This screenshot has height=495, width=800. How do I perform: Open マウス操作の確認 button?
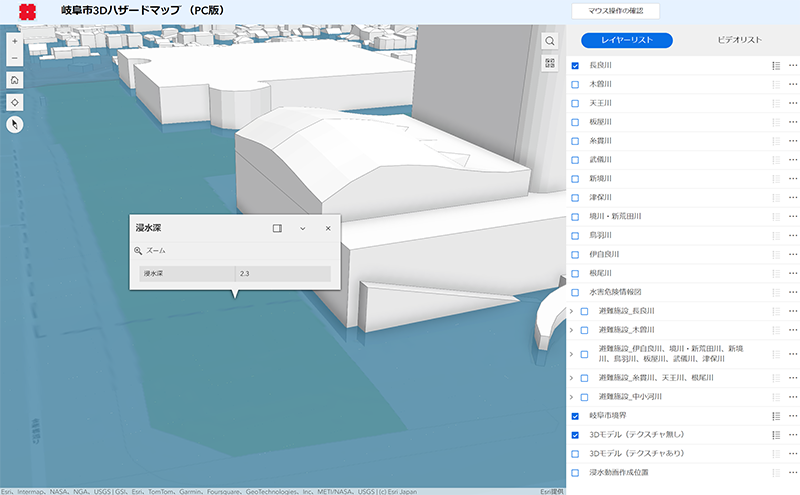point(615,11)
